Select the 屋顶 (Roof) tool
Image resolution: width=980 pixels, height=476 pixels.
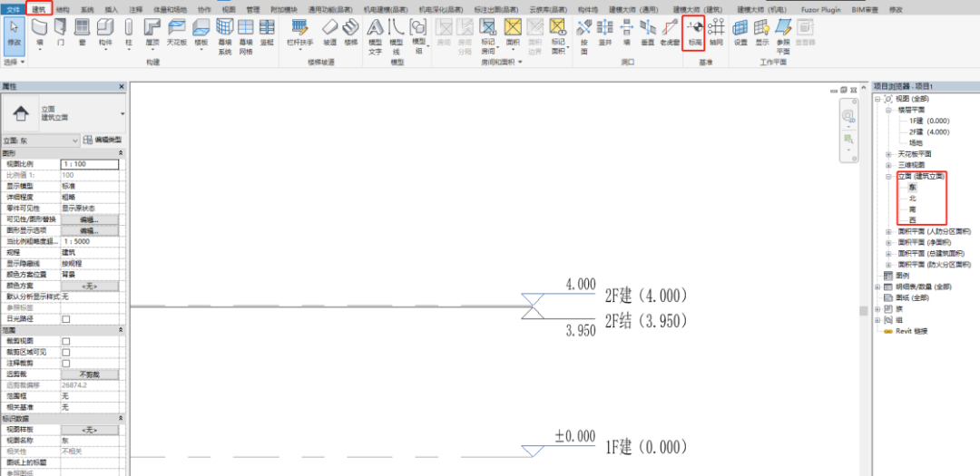[x=152, y=34]
